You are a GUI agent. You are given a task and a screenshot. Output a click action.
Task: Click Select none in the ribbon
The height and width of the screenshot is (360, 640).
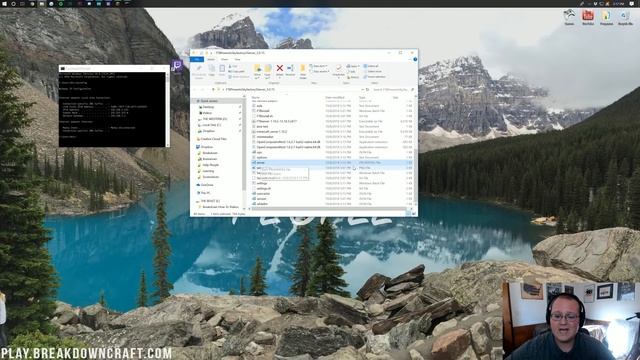click(372, 71)
